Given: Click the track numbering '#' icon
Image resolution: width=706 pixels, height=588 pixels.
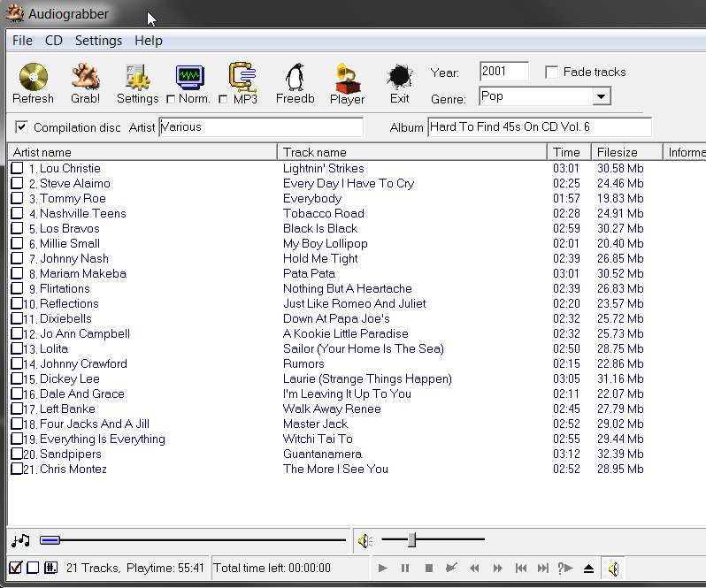Looking at the screenshot, I should tap(50, 568).
